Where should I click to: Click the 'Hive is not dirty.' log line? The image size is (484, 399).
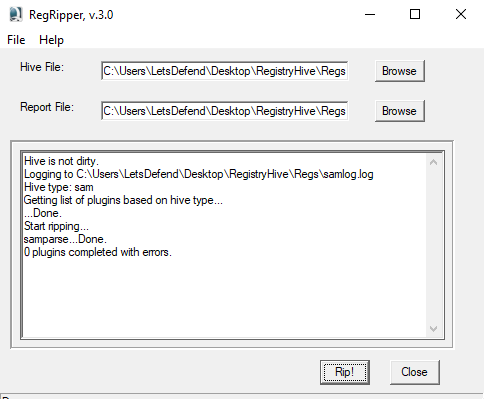(61, 161)
